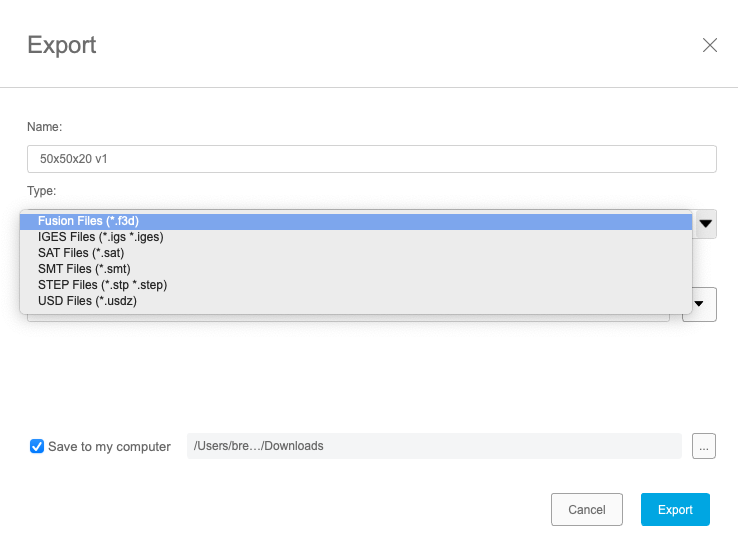Uncheck the Save to my computer checkbox

[37, 446]
